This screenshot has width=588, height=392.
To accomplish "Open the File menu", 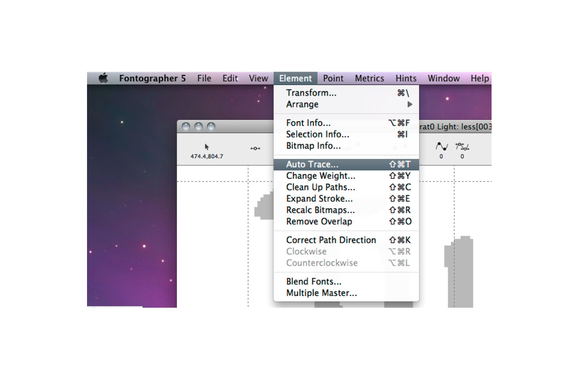I will coord(204,78).
